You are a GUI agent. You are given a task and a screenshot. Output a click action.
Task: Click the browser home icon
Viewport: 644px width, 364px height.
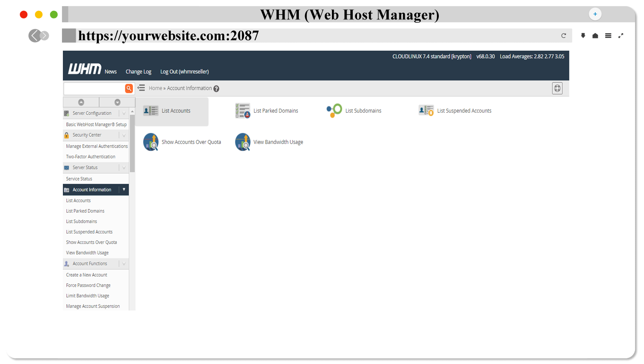(595, 36)
